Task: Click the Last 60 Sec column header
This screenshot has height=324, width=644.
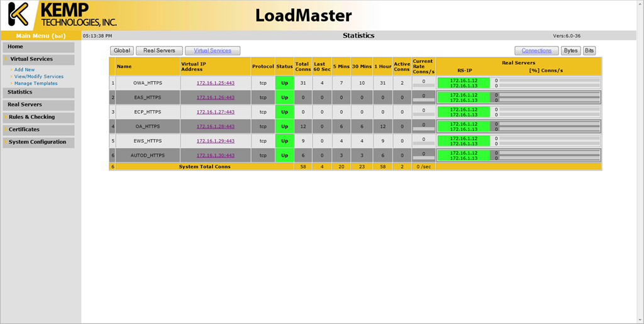Action: point(322,67)
